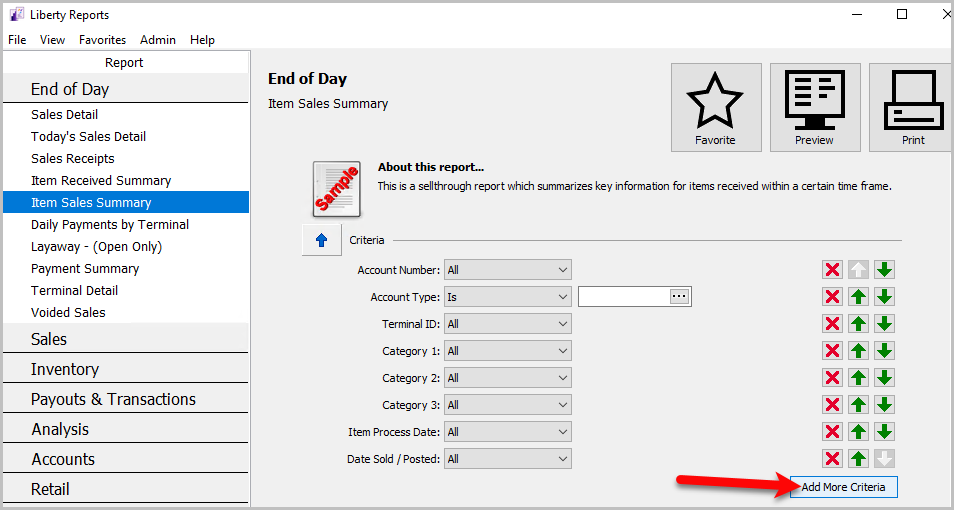Move Category 3 criterion up
The width and height of the screenshot is (954, 510).
(858, 405)
